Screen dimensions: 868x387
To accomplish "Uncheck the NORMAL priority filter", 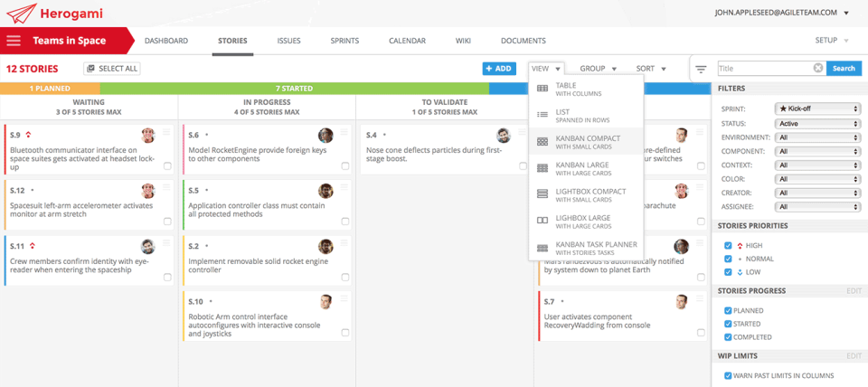I will click(x=729, y=259).
